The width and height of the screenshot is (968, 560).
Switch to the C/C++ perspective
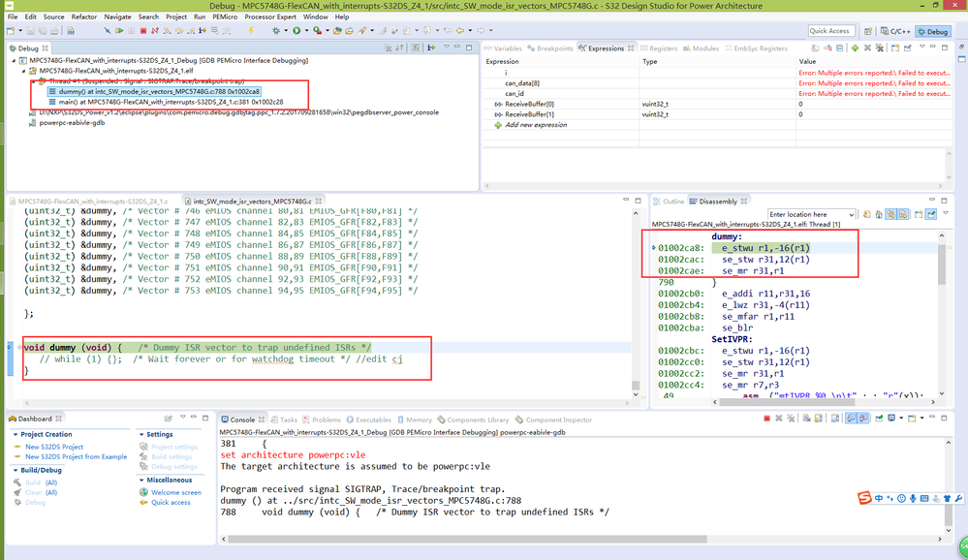point(895,31)
